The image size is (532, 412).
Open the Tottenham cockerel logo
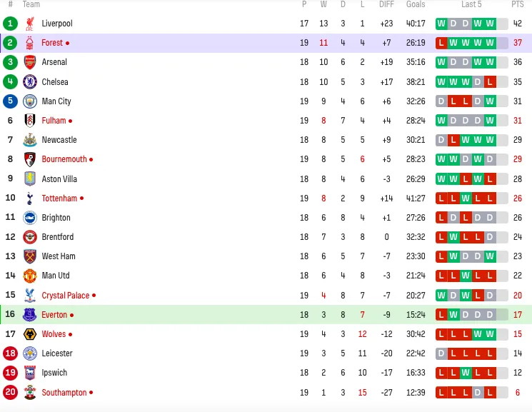click(30, 199)
